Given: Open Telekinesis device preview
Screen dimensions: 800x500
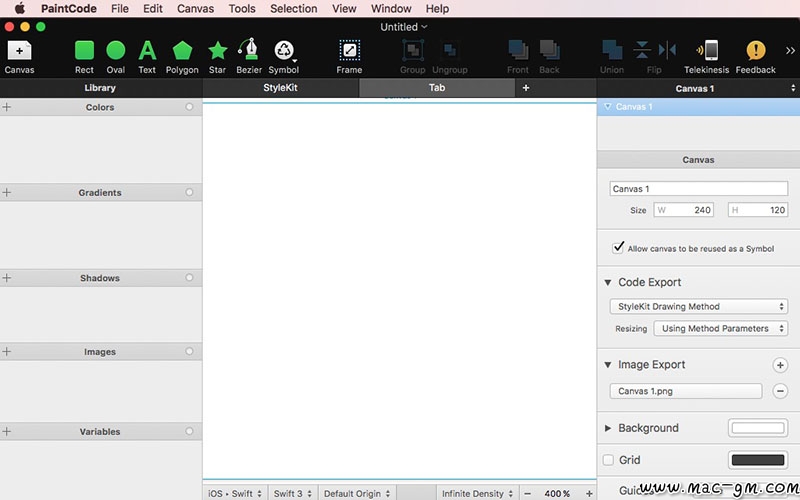Looking at the screenshot, I should 707,57.
